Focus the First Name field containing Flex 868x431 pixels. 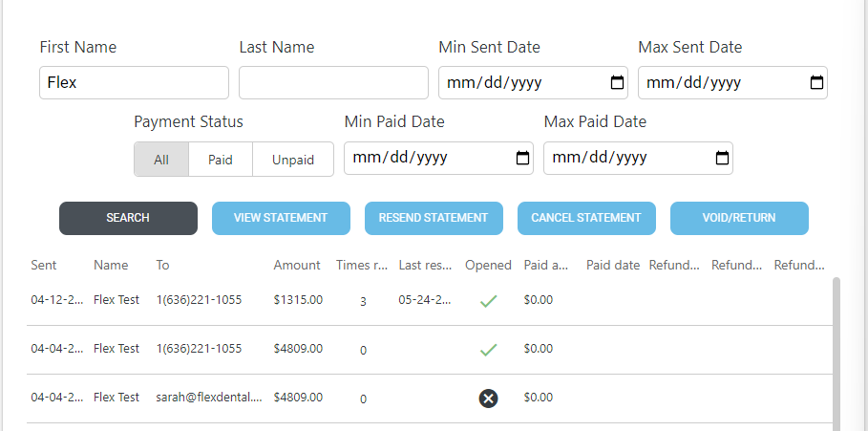[x=134, y=83]
